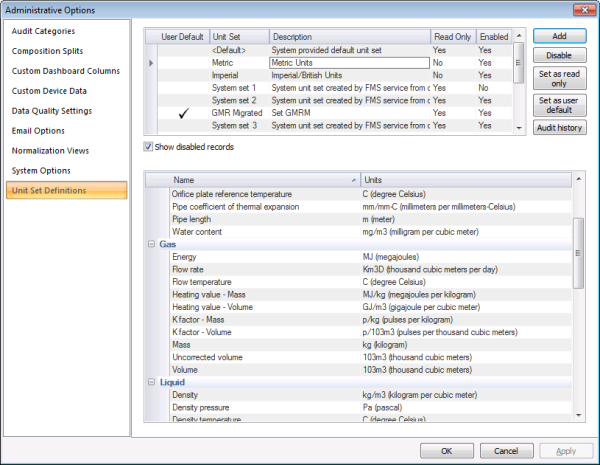The image size is (600, 465).
Task: Select Unit Set Definitions section
Action: [x=67, y=190]
